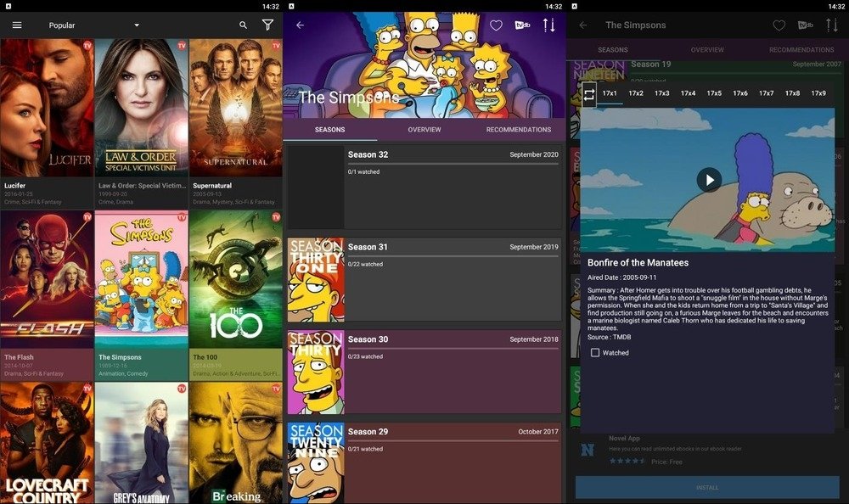Open the Season 30 row
Image resolution: width=849 pixels, height=504 pixels.
click(x=424, y=372)
